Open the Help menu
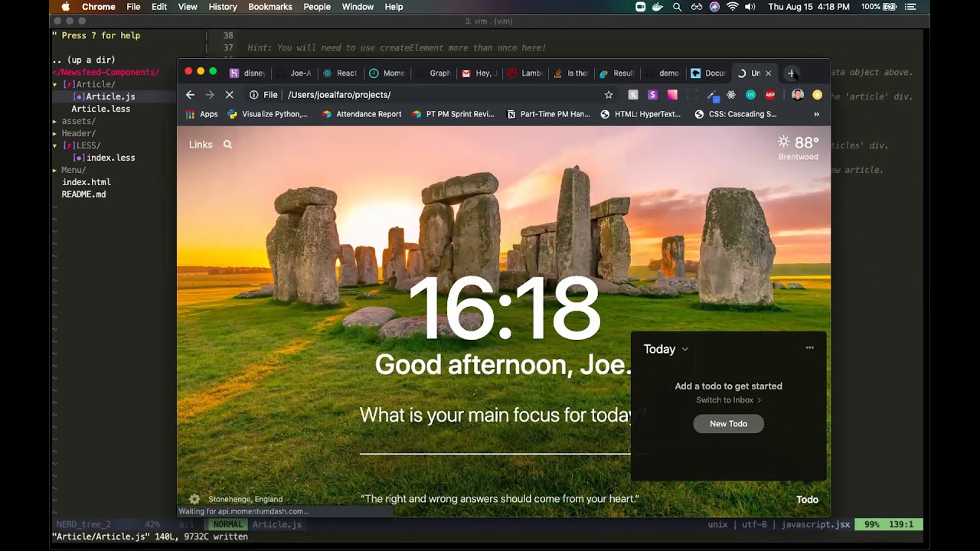Viewport: 980px width, 551px height. click(x=394, y=7)
